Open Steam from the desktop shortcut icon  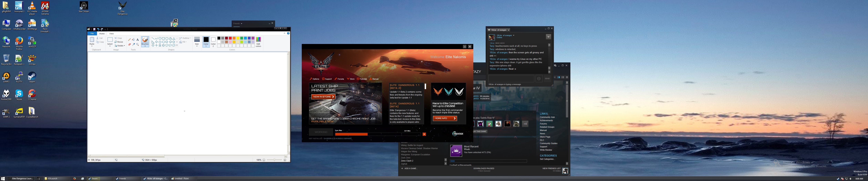click(x=32, y=77)
